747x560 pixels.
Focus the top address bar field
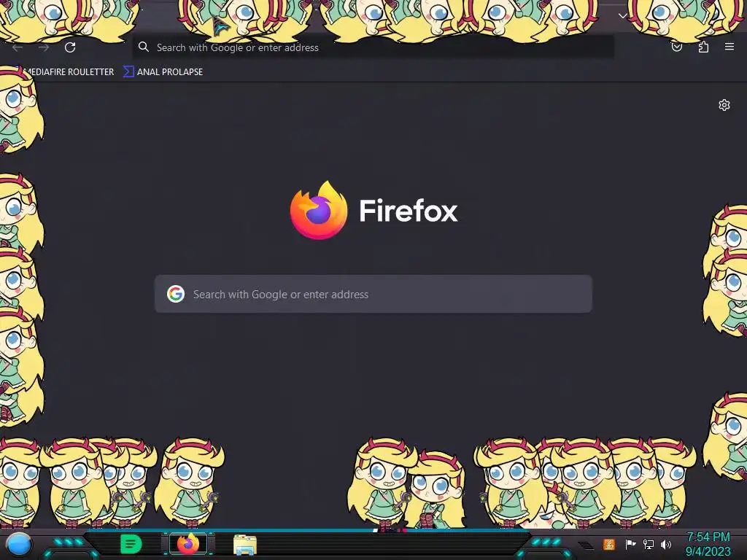pyautogui.click(x=373, y=47)
